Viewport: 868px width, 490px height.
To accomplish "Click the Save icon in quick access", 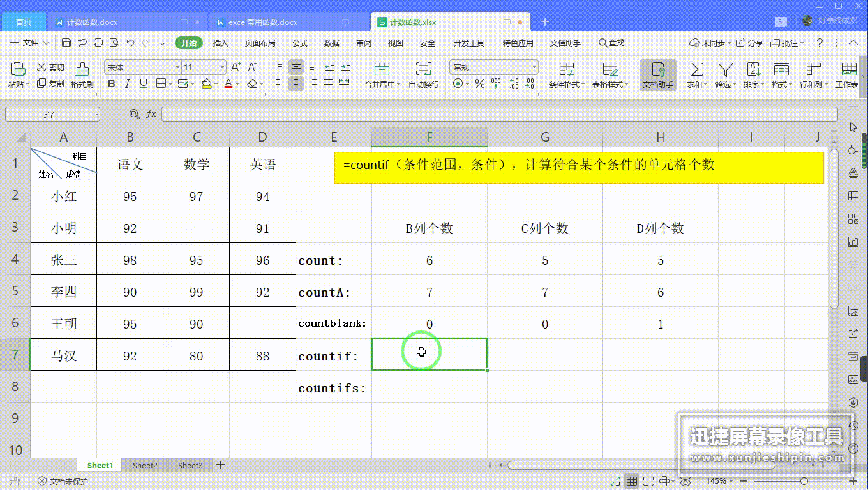I will (x=66, y=43).
